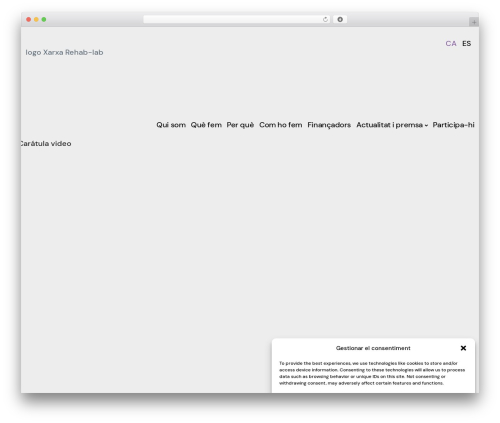Click the red close window button
This screenshot has height=423, width=500.
(29, 20)
